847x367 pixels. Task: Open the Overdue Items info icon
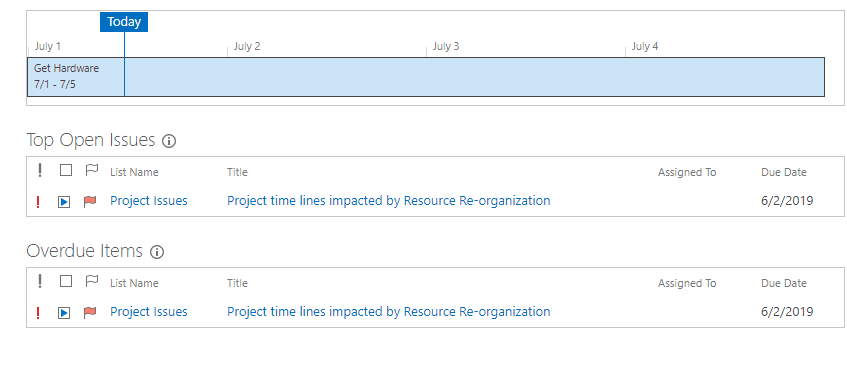(157, 252)
